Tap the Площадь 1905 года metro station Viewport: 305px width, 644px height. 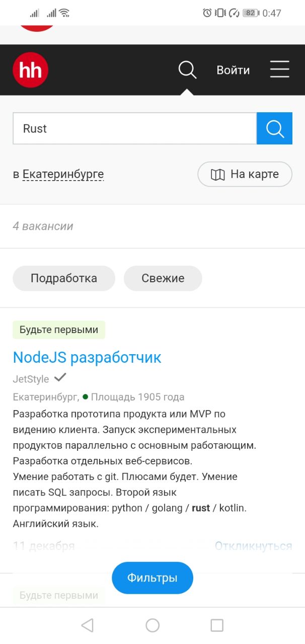(x=137, y=397)
